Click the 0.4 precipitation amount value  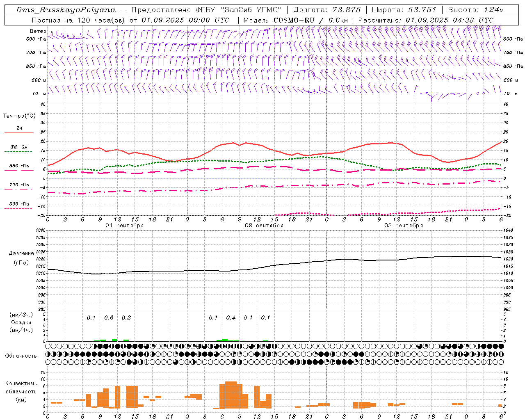click(231, 318)
